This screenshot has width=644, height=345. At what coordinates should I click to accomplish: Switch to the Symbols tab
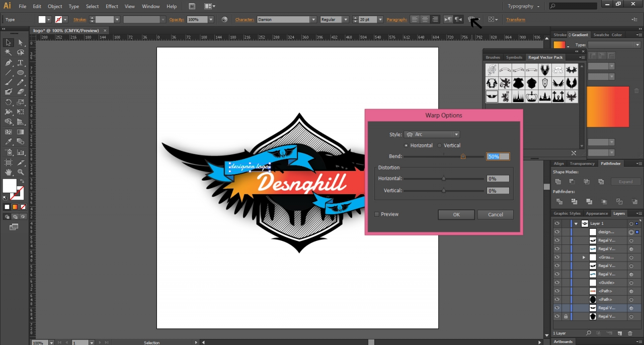(514, 57)
